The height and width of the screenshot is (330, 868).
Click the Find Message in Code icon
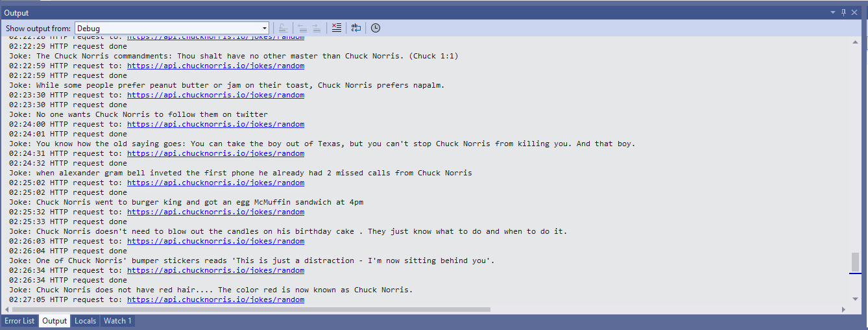(283, 28)
